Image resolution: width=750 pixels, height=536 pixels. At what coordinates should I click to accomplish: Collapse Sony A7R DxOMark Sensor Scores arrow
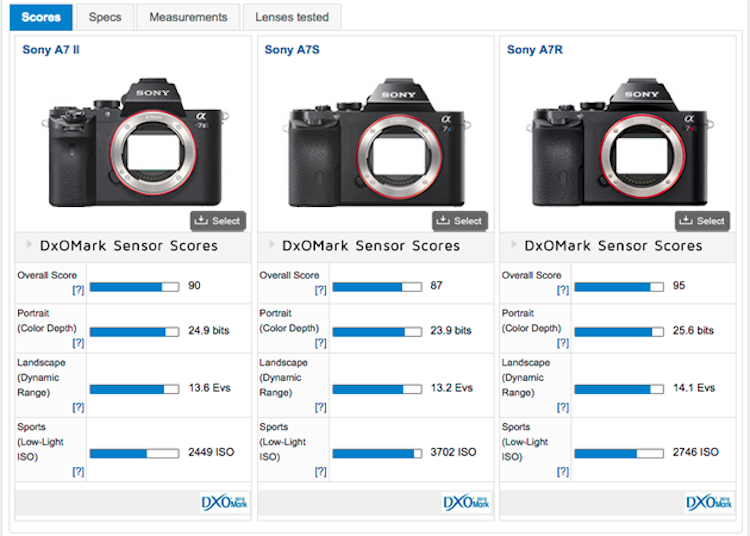[512, 246]
